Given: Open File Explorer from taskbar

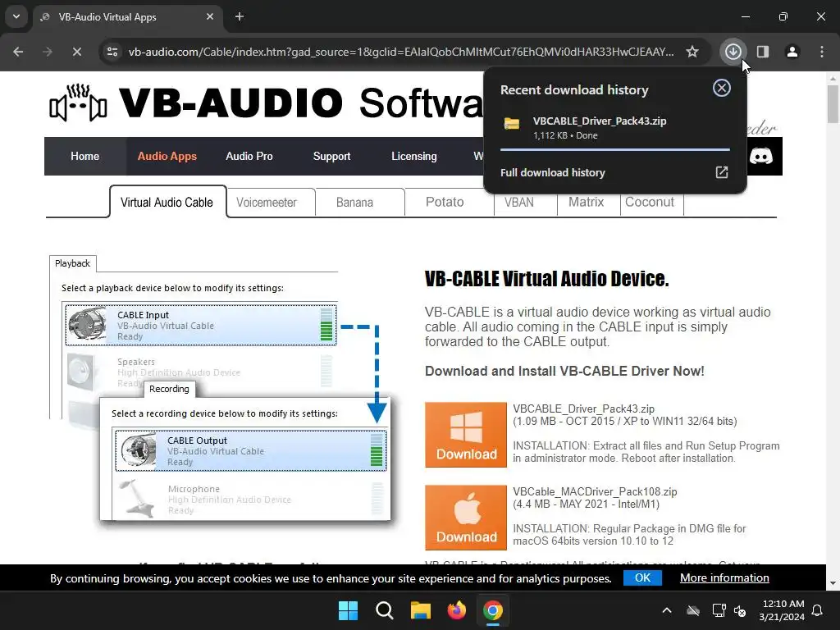Looking at the screenshot, I should click(x=421, y=610).
